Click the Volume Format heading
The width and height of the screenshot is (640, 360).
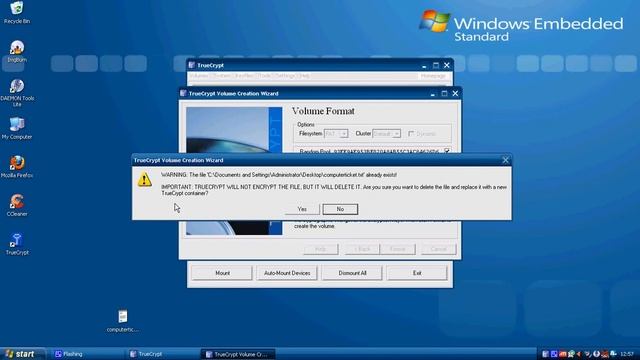click(x=323, y=111)
